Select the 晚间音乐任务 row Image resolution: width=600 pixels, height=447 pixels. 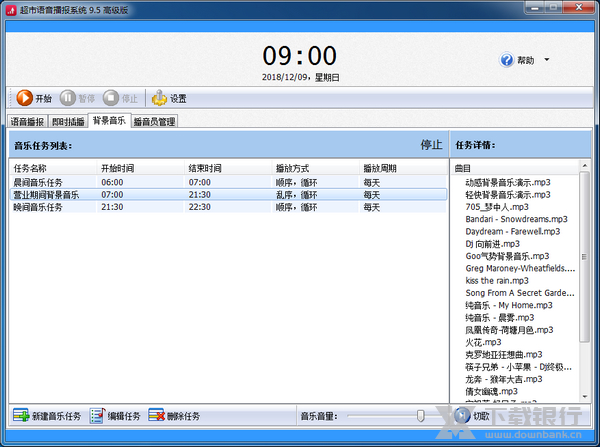pos(228,207)
